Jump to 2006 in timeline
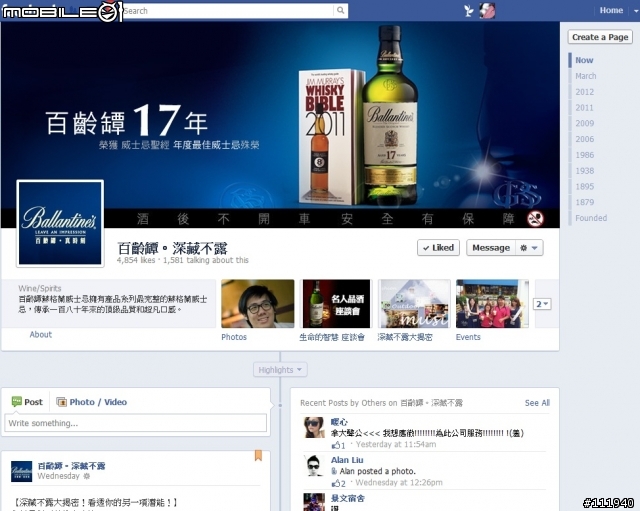Viewport: 640px width, 511px height. (584, 139)
